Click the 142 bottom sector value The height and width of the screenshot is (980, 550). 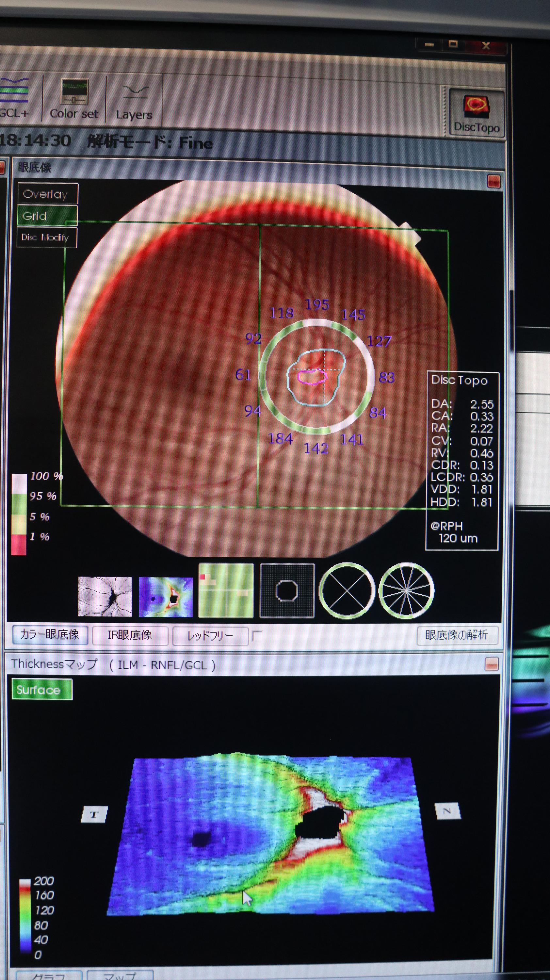tap(316, 448)
